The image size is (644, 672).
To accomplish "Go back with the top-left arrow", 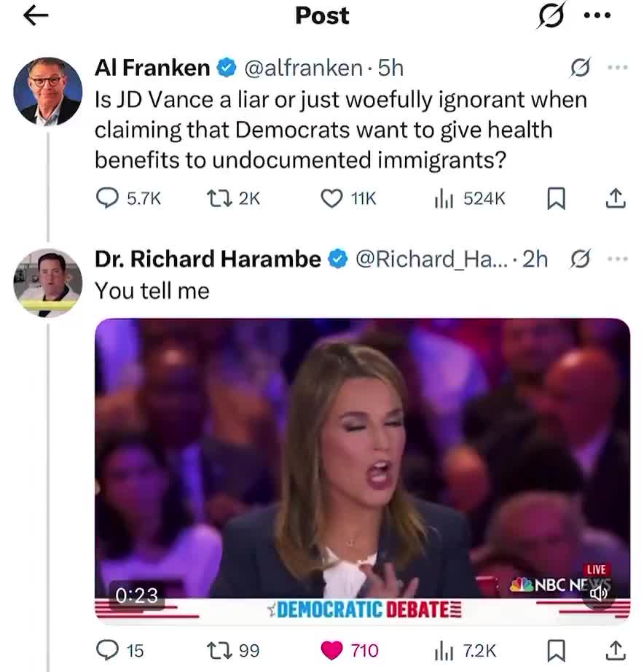I will coord(36,16).
